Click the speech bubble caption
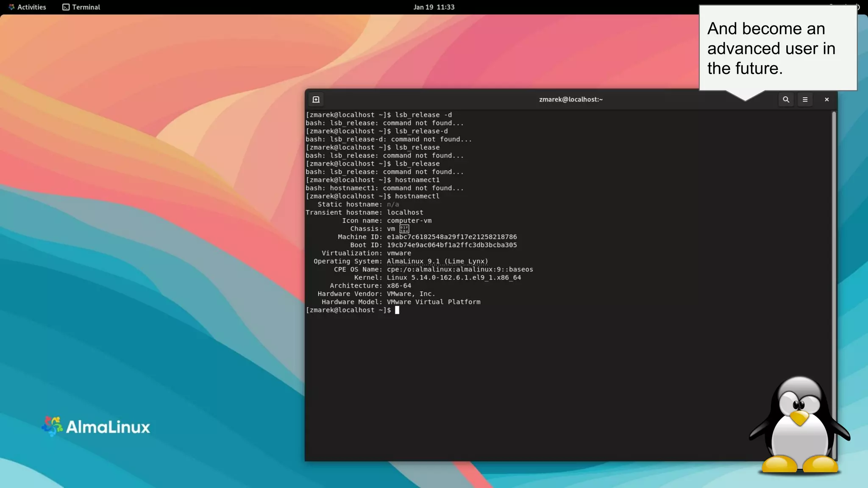The height and width of the screenshot is (488, 868). [771, 48]
